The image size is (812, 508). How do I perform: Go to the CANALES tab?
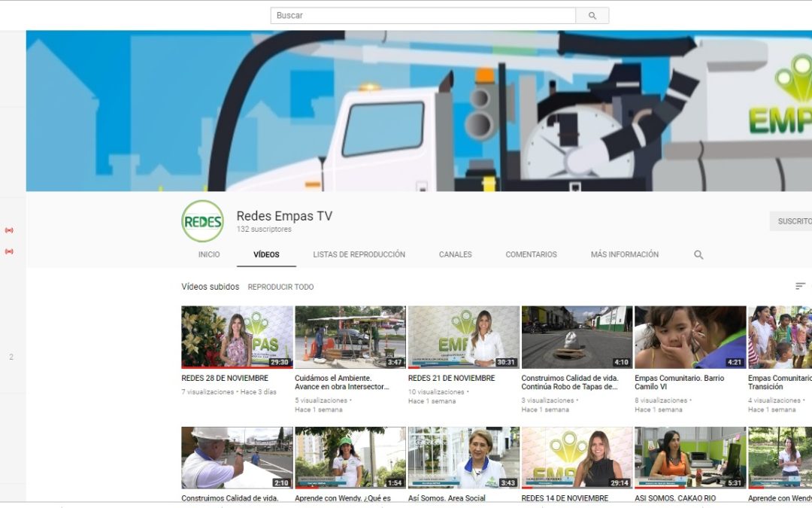pyautogui.click(x=455, y=254)
